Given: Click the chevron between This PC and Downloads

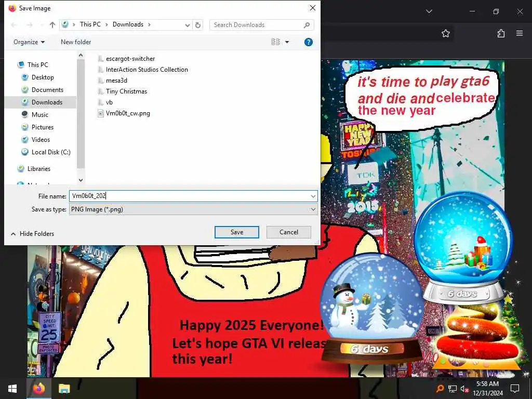Looking at the screenshot, I should tap(107, 25).
